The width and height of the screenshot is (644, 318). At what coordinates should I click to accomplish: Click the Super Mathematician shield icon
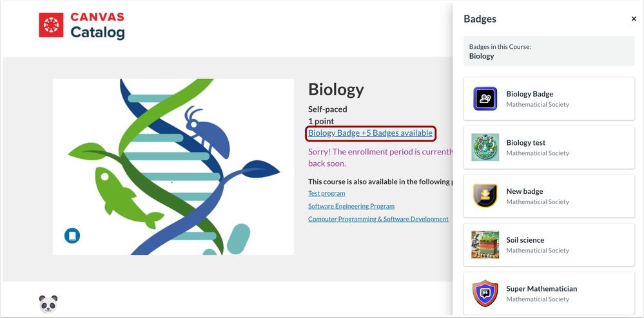[485, 294]
